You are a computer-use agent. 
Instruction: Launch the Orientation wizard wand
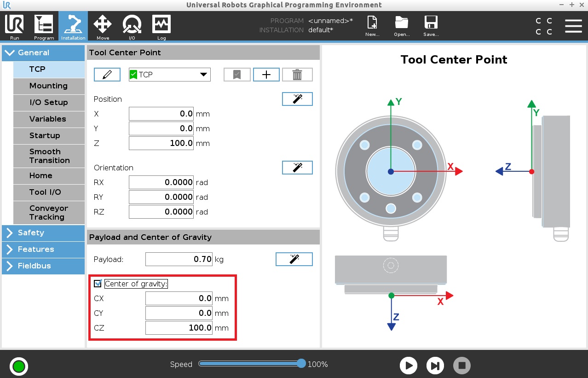pyautogui.click(x=297, y=168)
